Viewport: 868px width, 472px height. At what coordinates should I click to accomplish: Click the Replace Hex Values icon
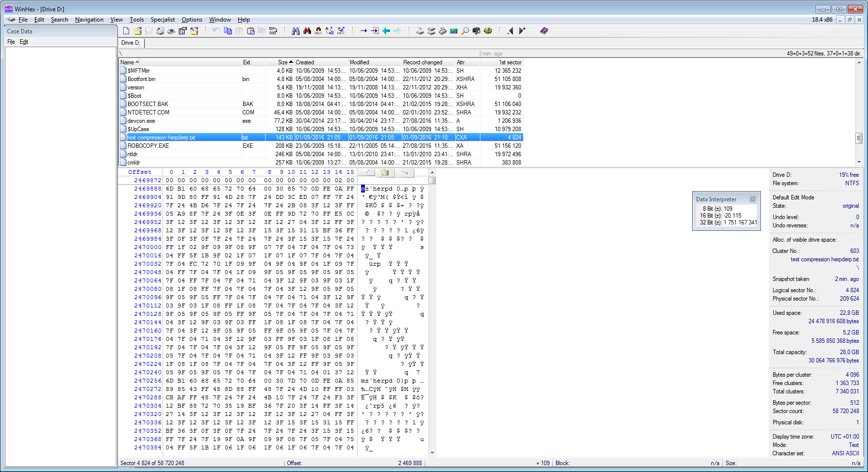point(341,31)
